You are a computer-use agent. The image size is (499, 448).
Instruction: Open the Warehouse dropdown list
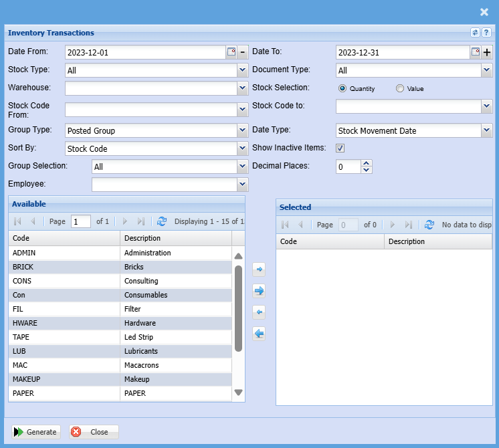click(242, 88)
